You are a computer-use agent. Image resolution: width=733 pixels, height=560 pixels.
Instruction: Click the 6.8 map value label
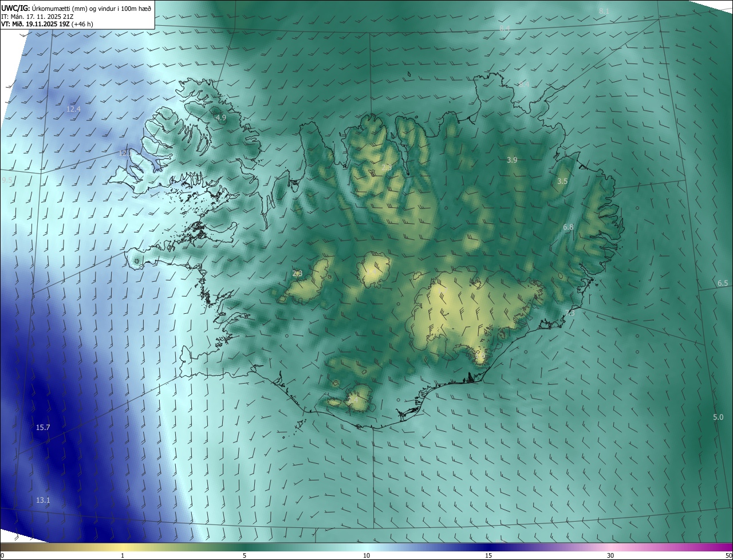(568, 227)
